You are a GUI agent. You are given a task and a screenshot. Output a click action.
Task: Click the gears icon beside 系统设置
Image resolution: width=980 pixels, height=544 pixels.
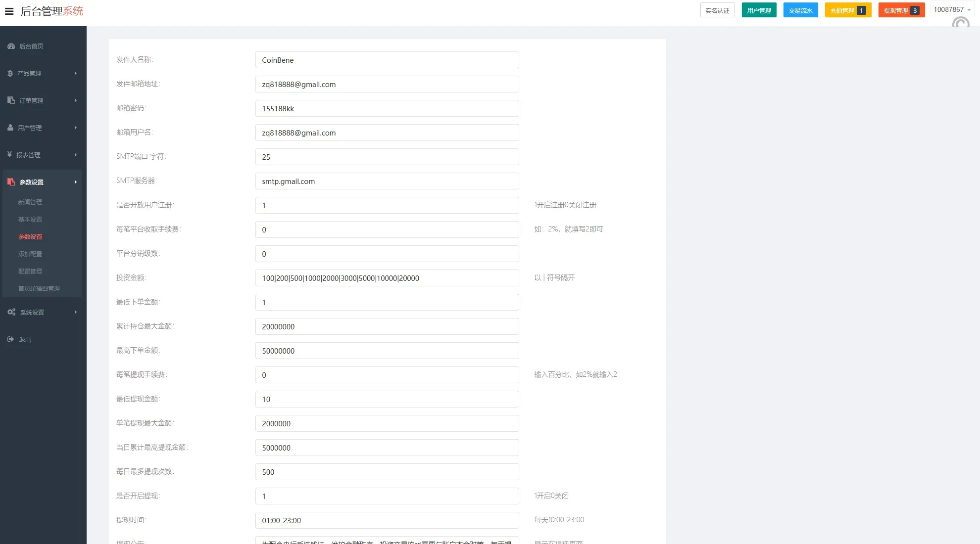[11, 312]
